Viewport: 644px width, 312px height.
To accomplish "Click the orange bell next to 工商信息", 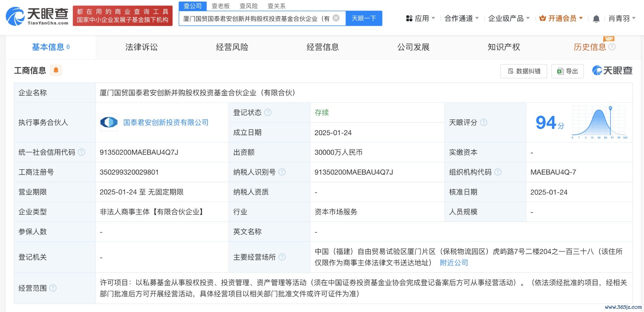I will click(x=56, y=70).
